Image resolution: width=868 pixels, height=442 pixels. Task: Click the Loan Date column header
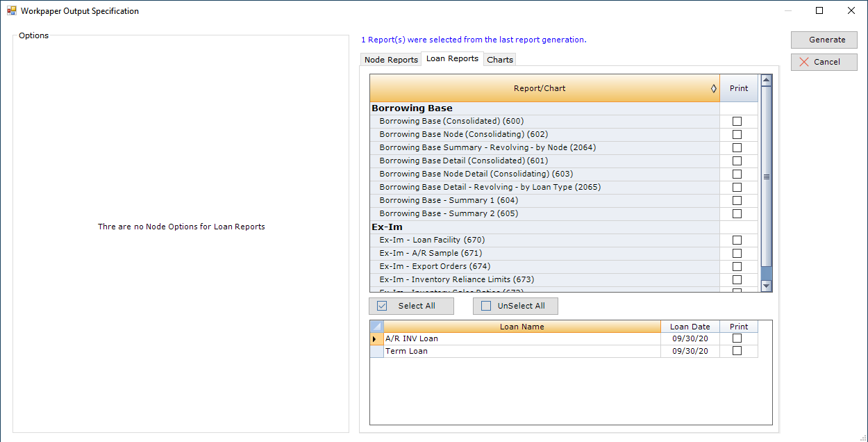click(x=690, y=327)
